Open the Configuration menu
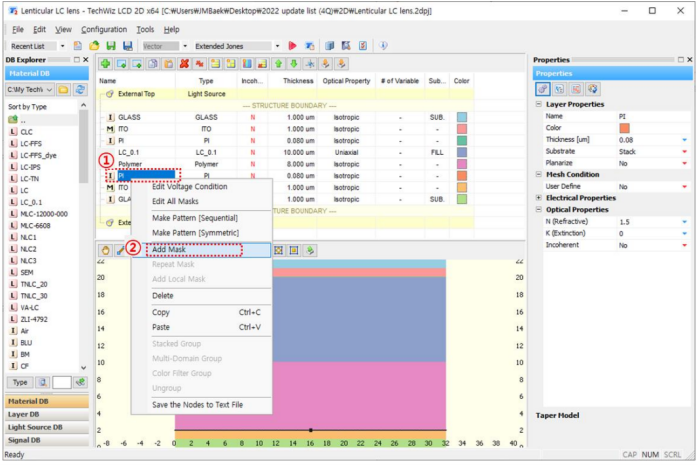Viewport: 698px width, 465px height. pyautogui.click(x=104, y=30)
